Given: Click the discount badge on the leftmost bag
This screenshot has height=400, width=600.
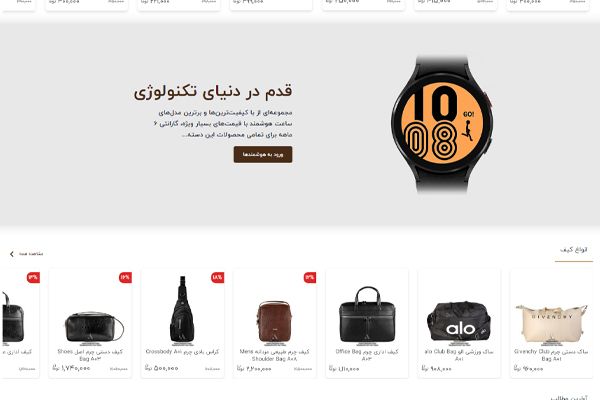Looking at the screenshot, I should click(33, 278).
